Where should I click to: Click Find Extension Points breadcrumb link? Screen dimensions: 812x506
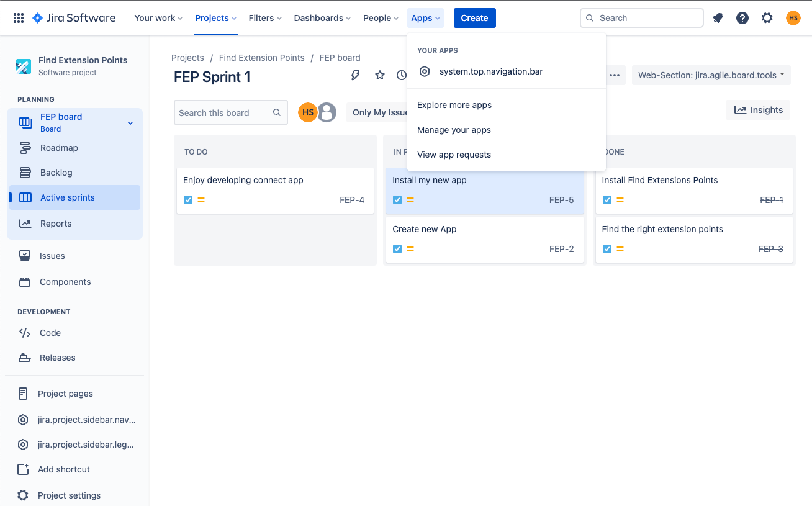pos(262,58)
